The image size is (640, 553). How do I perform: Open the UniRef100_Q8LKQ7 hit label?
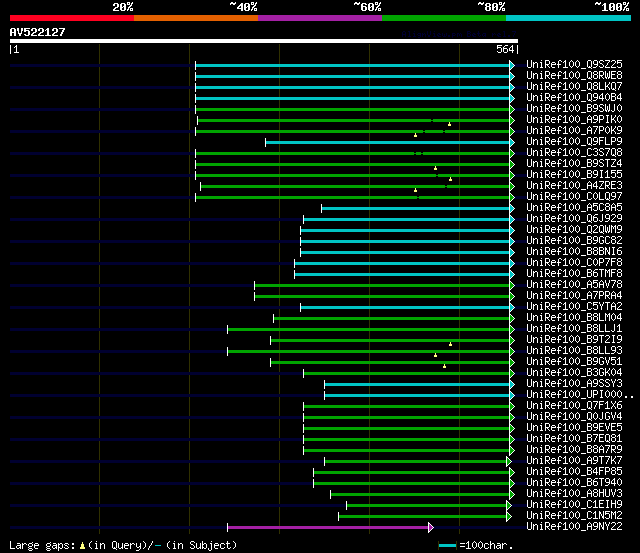(574, 87)
